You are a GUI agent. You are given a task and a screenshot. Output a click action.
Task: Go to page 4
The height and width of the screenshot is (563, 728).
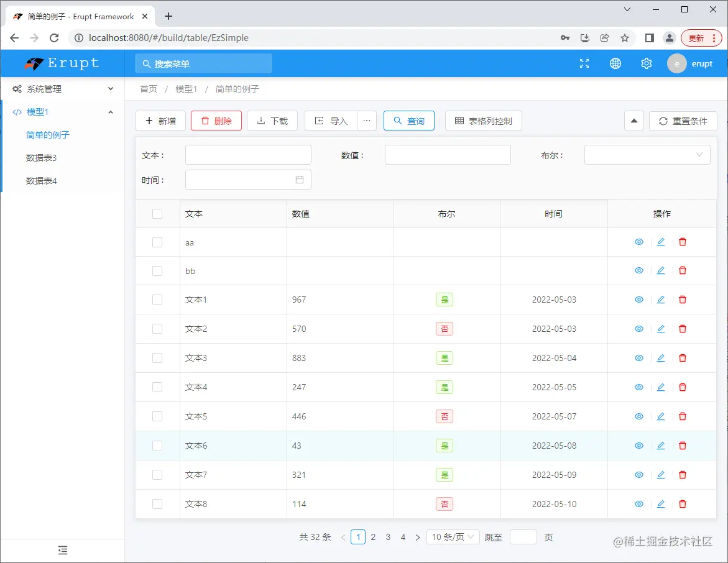point(403,537)
